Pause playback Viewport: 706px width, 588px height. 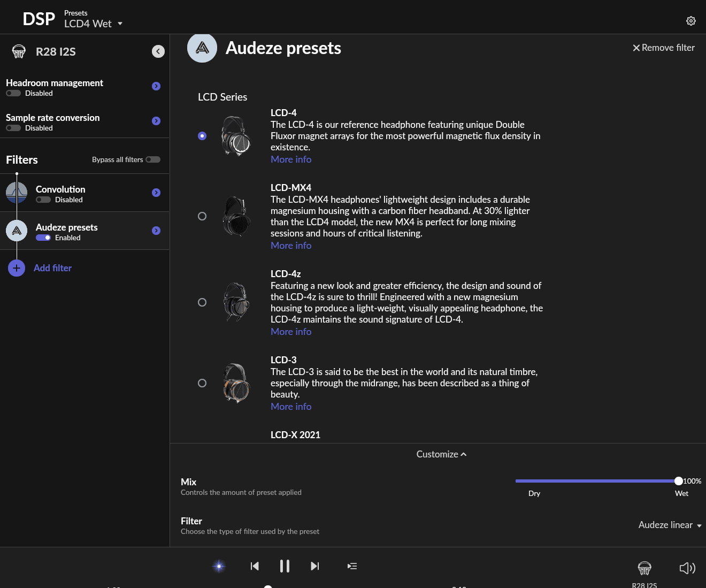[285, 566]
